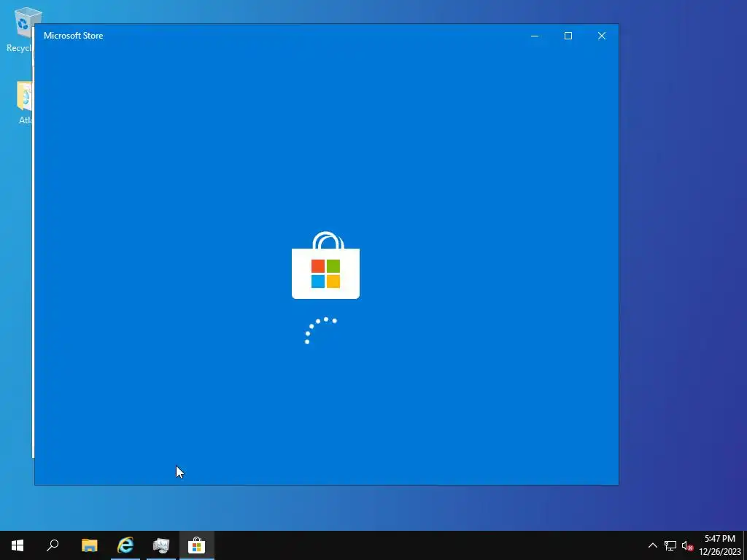The height and width of the screenshot is (560, 747).
Task: Maximize the Microsoft Store window
Action: tap(568, 36)
